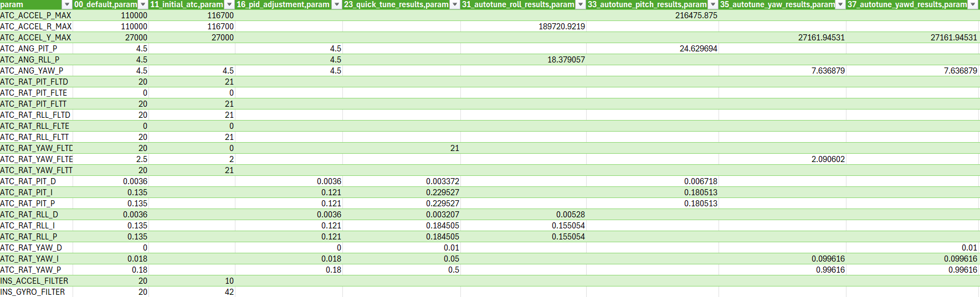Screen dimensions: 980x297
Task: Open the 31_autotune_roll_results,param filter dropdown
Action: click(581, 4)
